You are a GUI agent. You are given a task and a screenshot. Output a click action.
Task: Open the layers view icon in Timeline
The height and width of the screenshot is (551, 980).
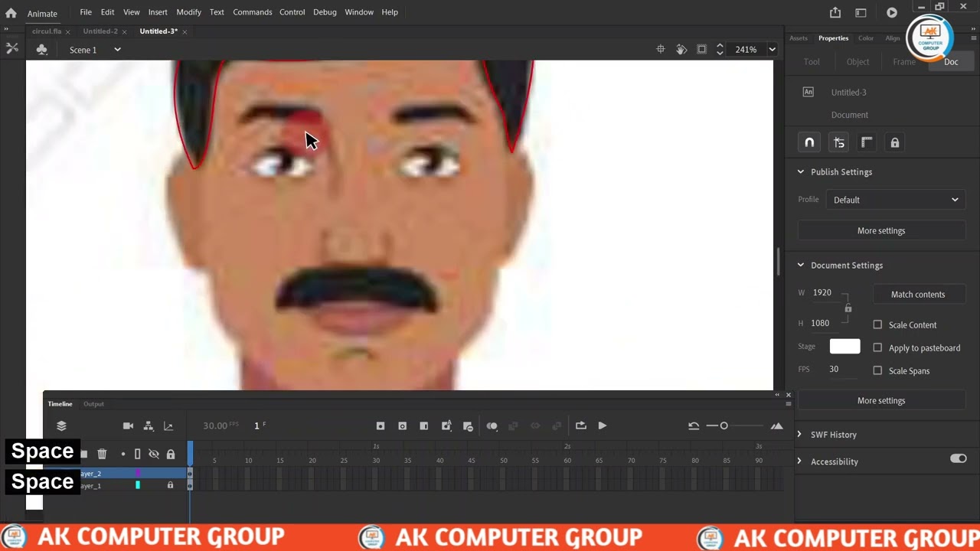pos(61,425)
